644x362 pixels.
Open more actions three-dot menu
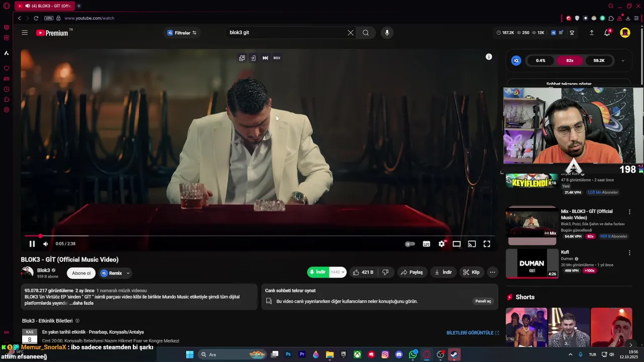click(493, 272)
